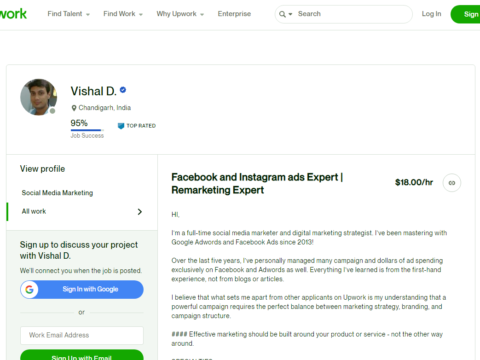This screenshot has width=480, height=360.
Task: Focus the Work Email Address field
Action: point(82,335)
